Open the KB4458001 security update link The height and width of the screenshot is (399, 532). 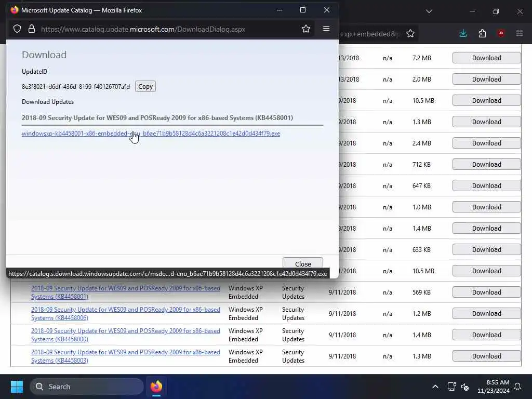click(x=126, y=292)
